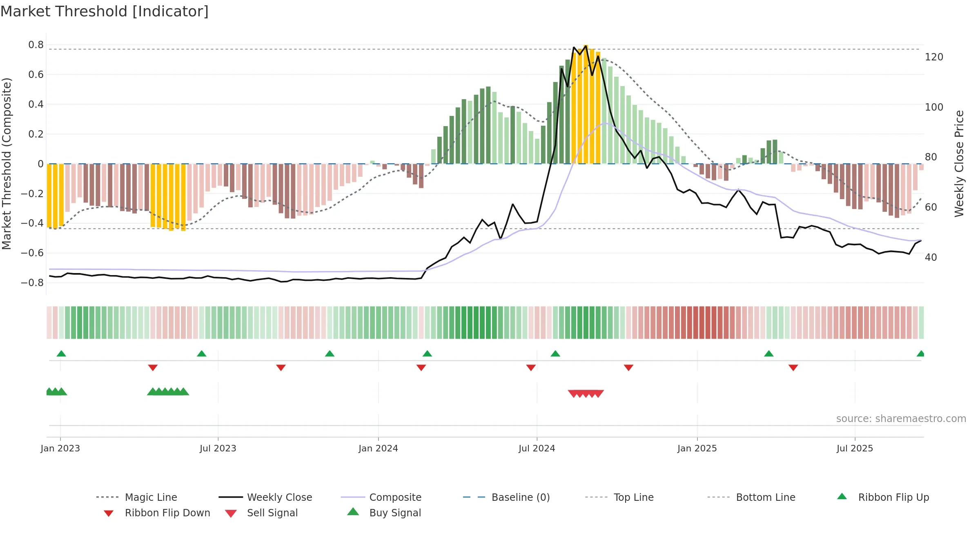The height and width of the screenshot is (551, 980).
Task: Toggle the Sell Signal legend entry
Action: pyautogui.click(x=261, y=513)
